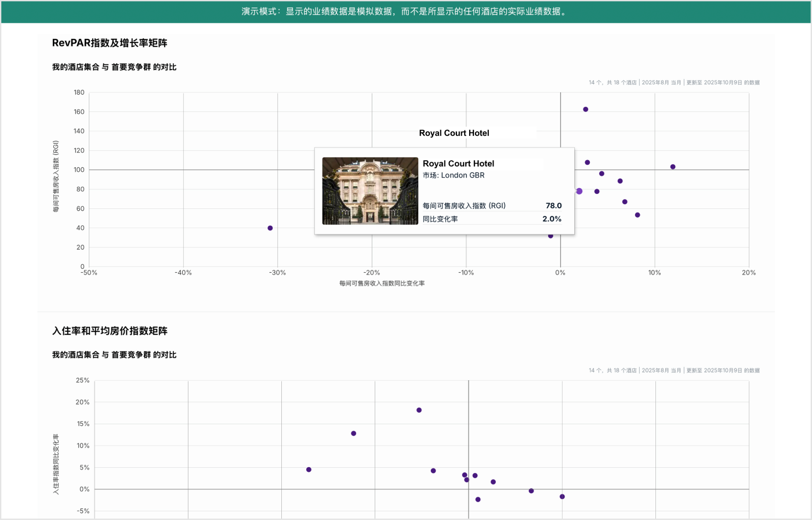This screenshot has height=520, width=812.
Task: Click the x-axis label 每间可售房收入指数同比变化率
Action: coord(382,283)
